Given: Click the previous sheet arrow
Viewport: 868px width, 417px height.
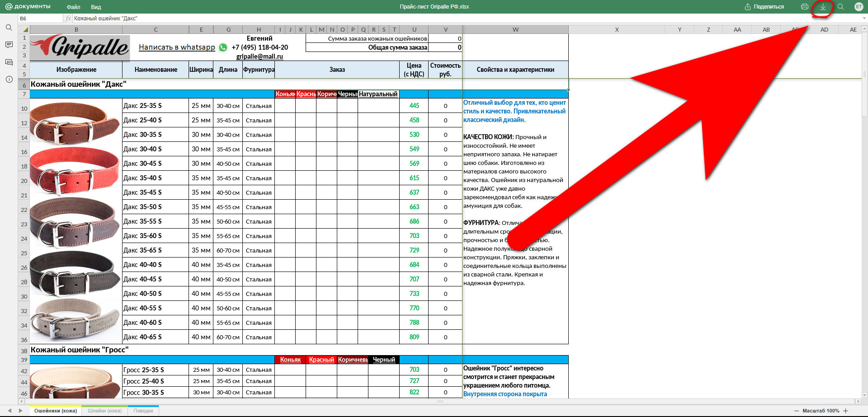Looking at the screenshot, I should pos(9,411).
